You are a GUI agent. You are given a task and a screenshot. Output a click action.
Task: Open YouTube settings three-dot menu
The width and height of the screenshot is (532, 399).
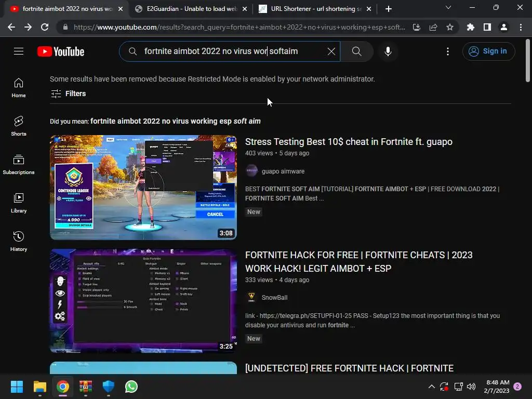(447, 51)
